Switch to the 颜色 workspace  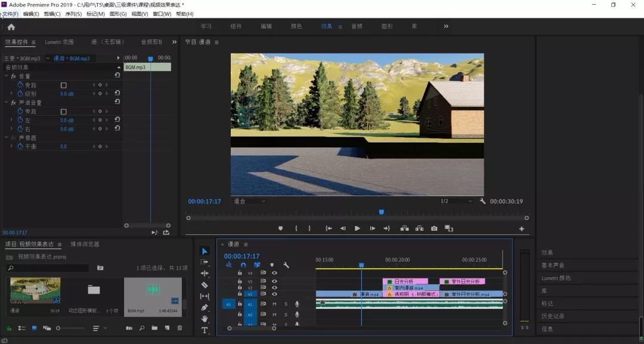coord(296,26)
